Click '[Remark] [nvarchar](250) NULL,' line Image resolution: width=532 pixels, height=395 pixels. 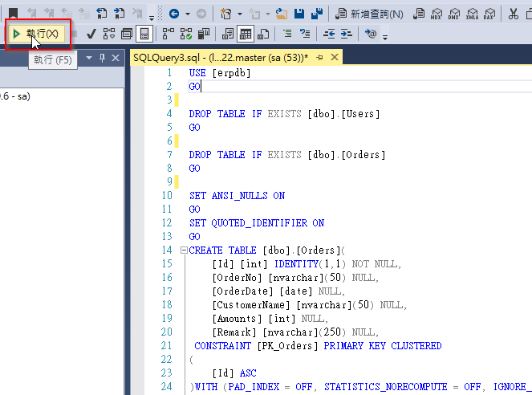coord(295,332)
